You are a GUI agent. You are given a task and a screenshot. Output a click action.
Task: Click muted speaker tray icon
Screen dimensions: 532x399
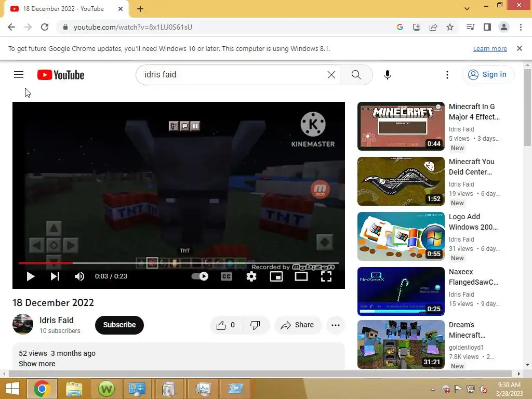pos(483,389)
